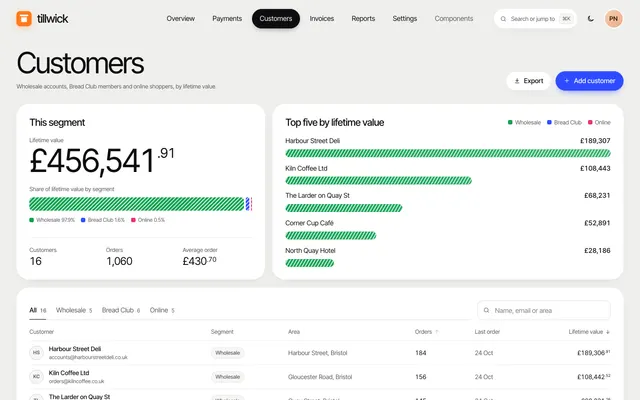Click the plus icon on Add customer
This screenshot has height=400, width=640.
(x=567, y=81)
